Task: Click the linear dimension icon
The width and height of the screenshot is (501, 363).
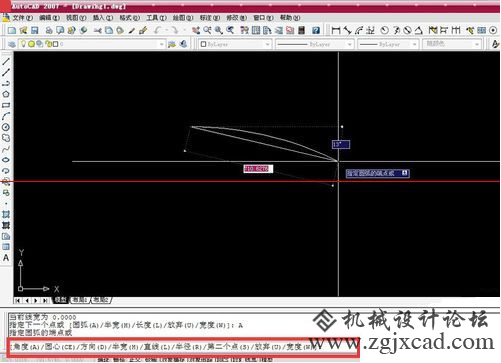Action: click(x=336, y=31)
